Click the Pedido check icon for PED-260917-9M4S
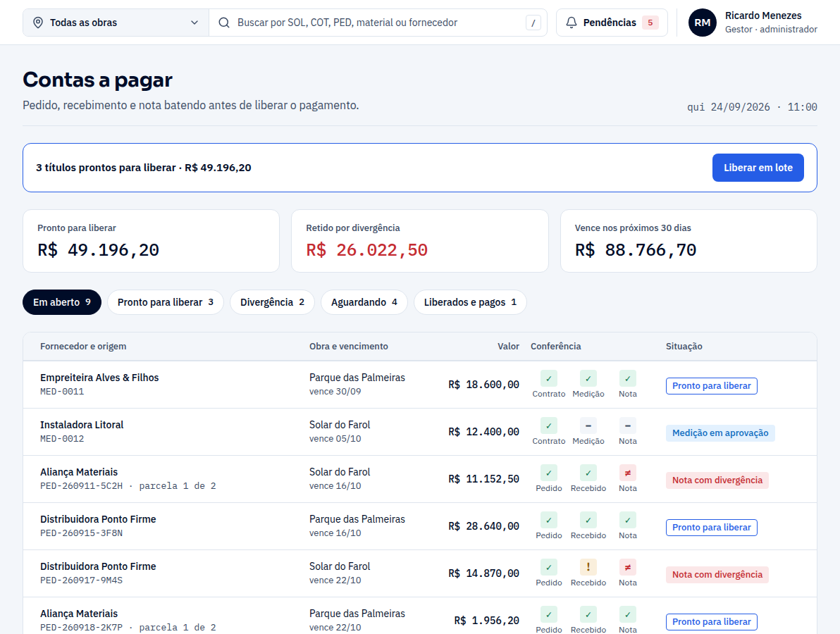Image resolution: width=840 pixels, height=634 pixels. click(548, 567)
